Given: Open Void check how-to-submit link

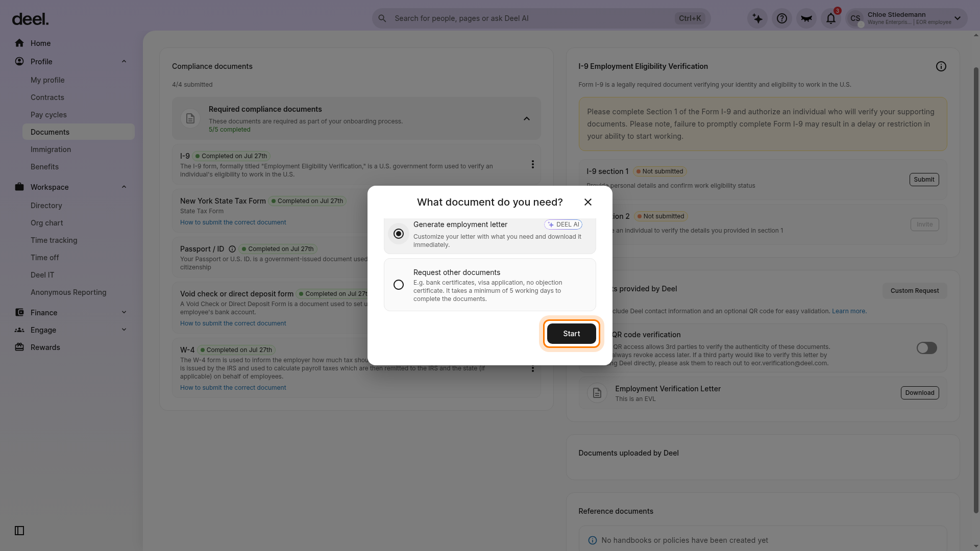Looking at the screenshot, I should 233,323.
